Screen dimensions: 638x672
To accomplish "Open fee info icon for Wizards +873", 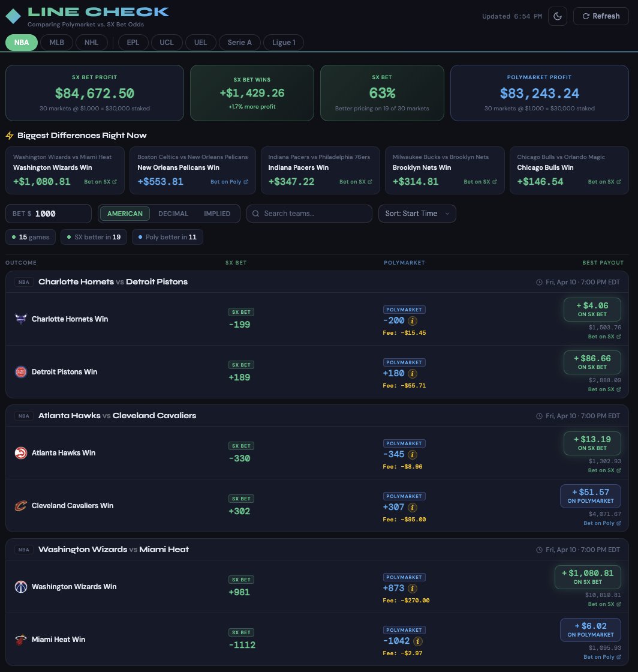I will (x=413, y=588).
